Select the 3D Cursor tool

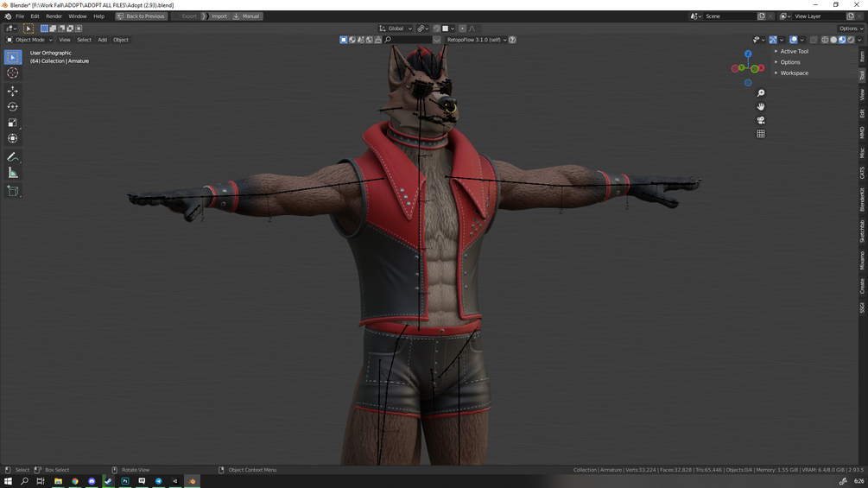(13, 73)
